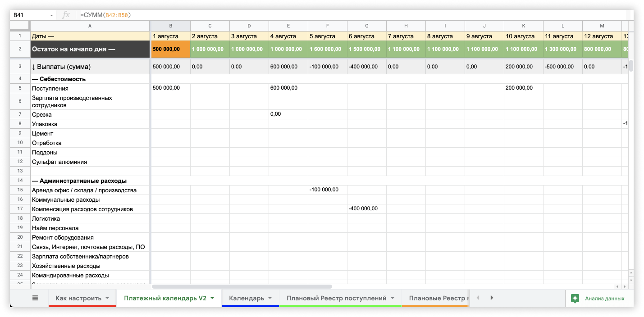This screenshot has height=317, width=644.
Task: Click the formula bar with =СУММ(B42:B50)
Action: [315, 15]
